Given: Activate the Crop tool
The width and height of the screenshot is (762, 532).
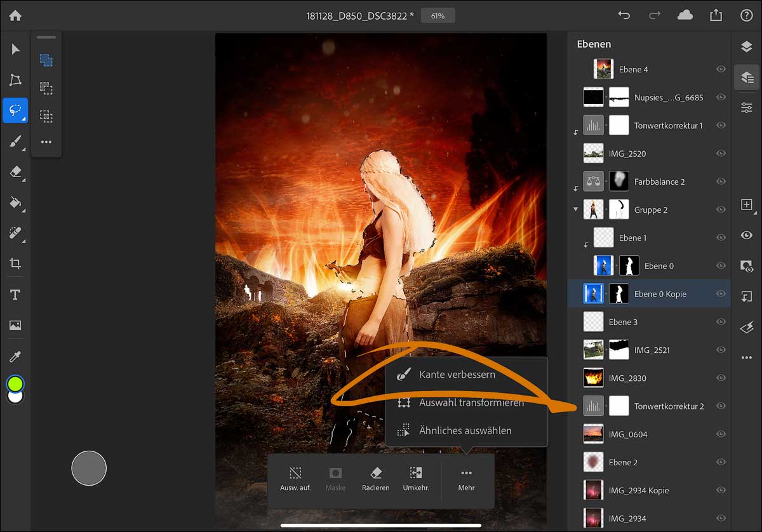Looking at the screenshot, I should point(15,263).
